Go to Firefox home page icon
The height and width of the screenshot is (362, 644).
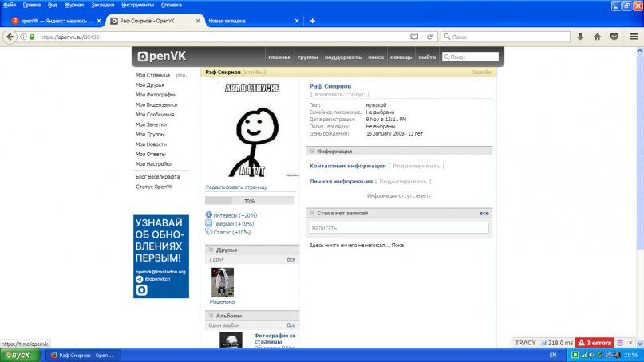(597, 37)
